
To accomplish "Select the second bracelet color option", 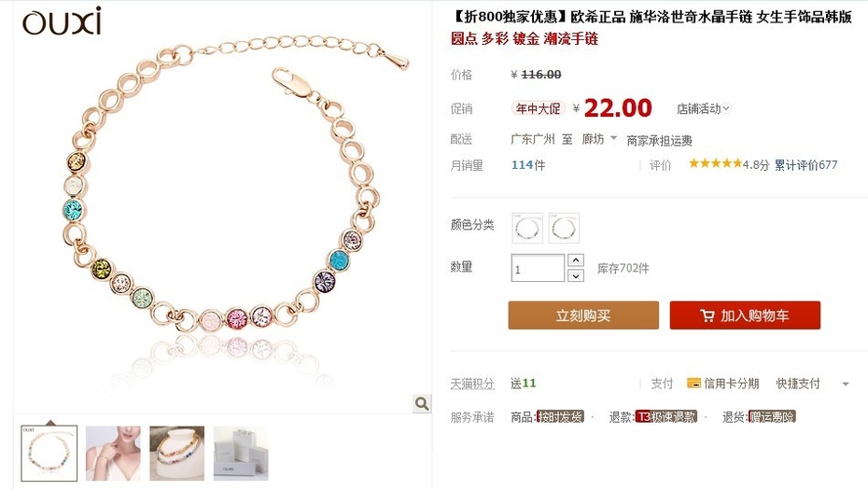I will click(564, 228).
